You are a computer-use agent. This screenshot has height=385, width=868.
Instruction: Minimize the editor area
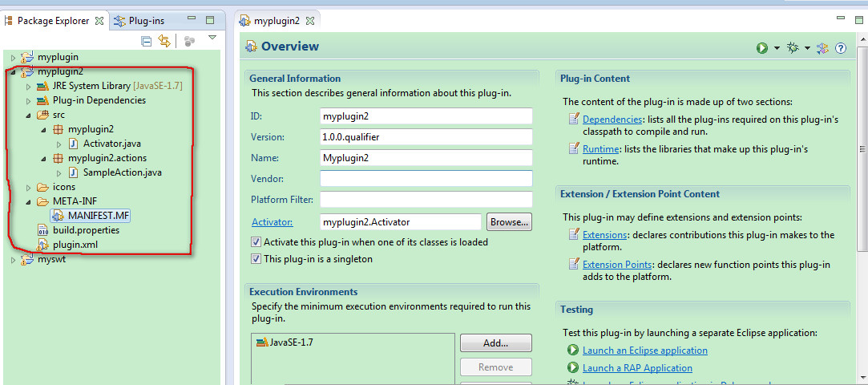(x=842, y=18)
